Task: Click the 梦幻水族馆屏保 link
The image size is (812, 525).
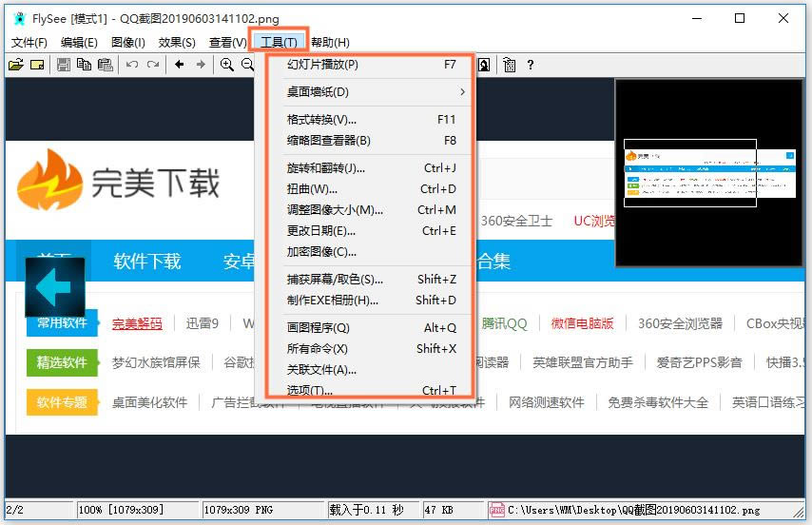Action: [x=156, y=362]
